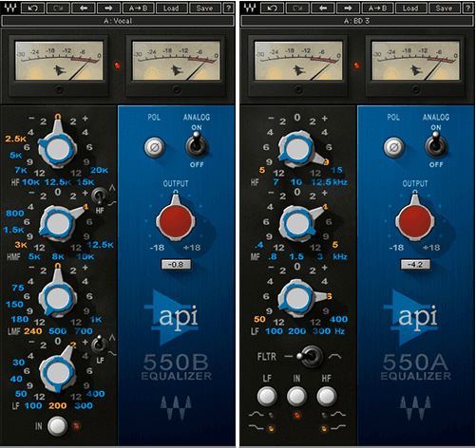Select 12.5K frequency on 550B HMF band
Image resolution: width=476 pixels, height=448 pixels.
[100, 245]
